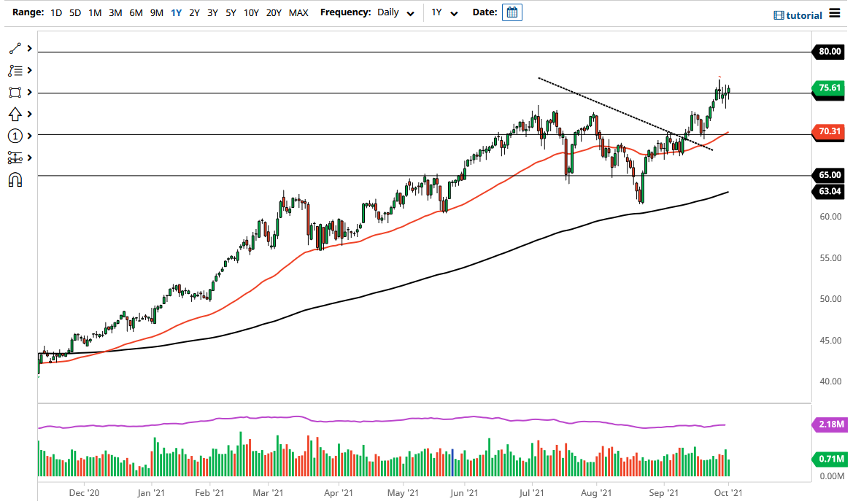Viewport: 853px width, 504px height.
Task: Select the 5D range option
Action: (74, 12)
